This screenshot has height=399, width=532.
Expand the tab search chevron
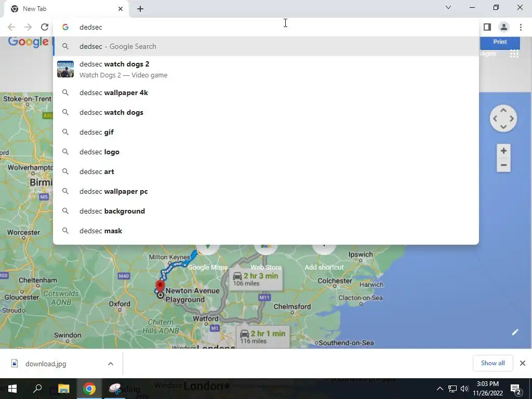[x=448, y=7]
